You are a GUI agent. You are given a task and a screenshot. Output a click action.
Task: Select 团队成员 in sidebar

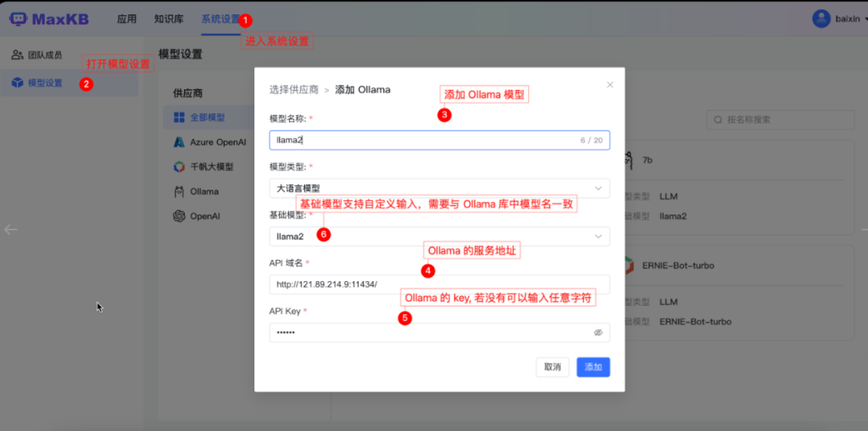click(70, 55)
